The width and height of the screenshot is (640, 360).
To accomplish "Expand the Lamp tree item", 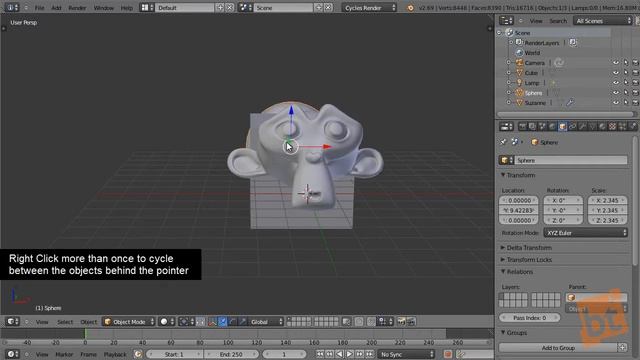I will pos(509,82).
